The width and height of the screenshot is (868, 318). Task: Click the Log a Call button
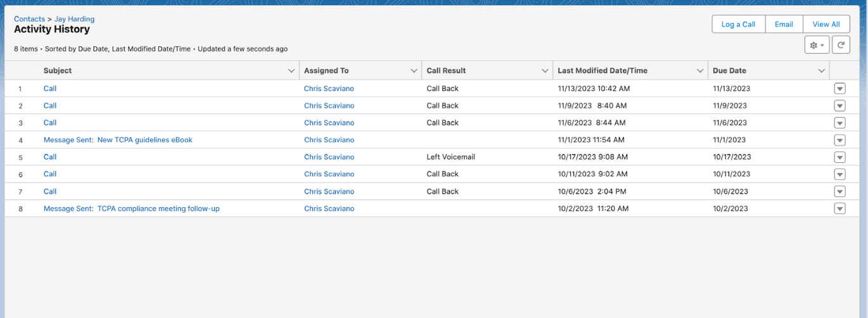click(738, 24)
